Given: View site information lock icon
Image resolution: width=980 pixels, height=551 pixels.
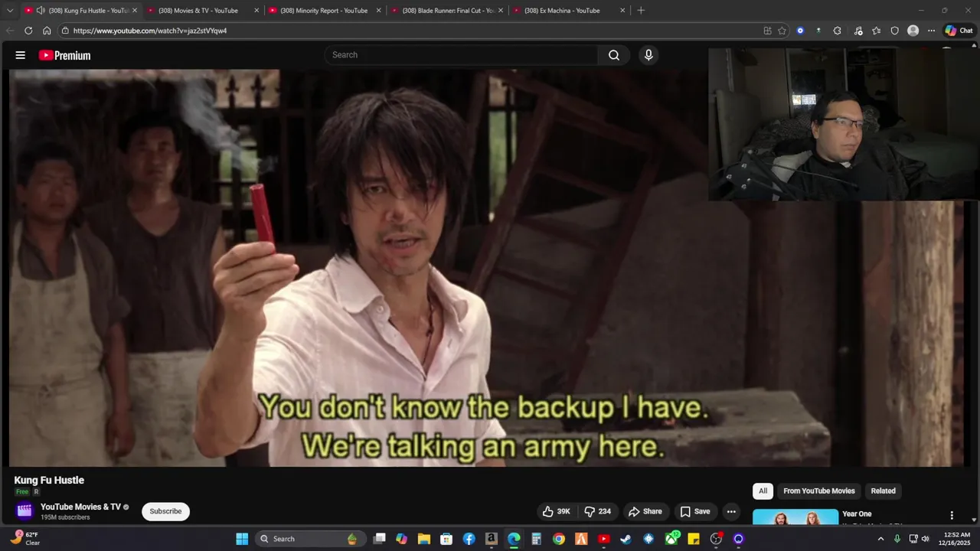Looking at the screenshot, I should [65, 31].
